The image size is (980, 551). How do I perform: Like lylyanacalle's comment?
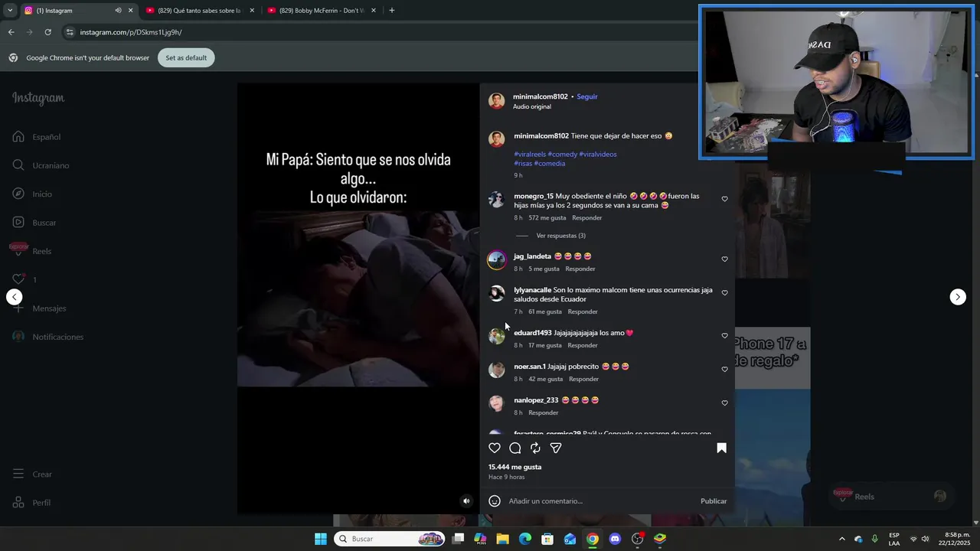tap(724, 293)
